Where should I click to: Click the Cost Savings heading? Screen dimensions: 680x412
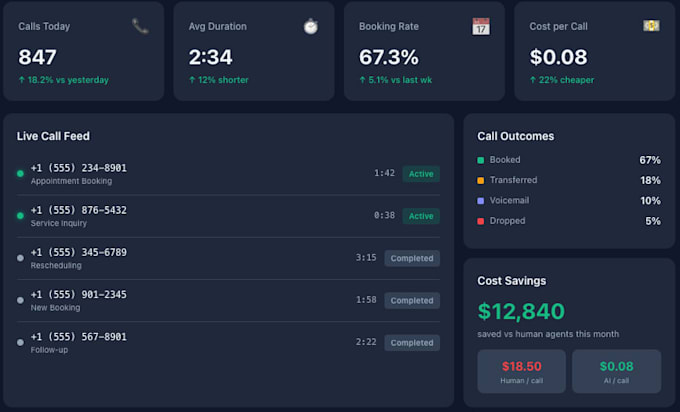pos(512,281)
